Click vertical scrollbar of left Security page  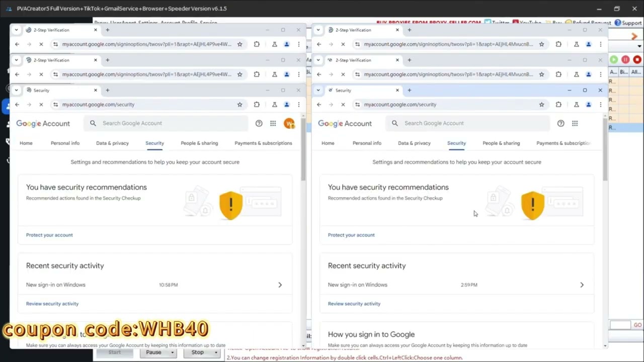303,151
